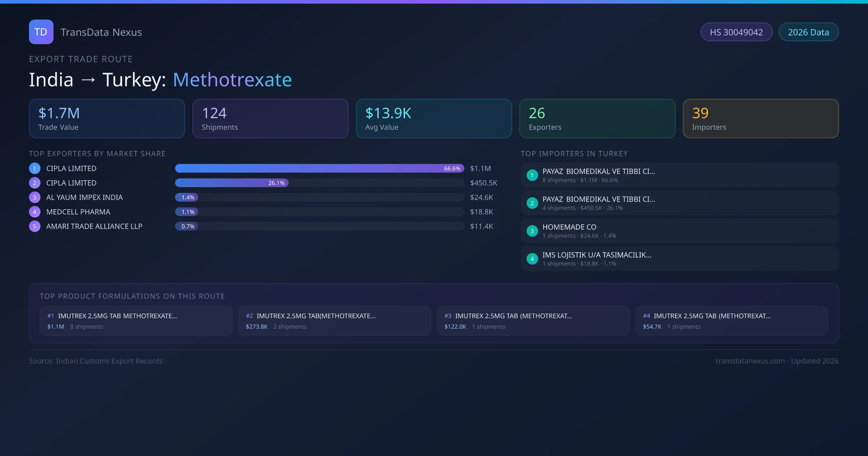Expand the IMS LOJISTIK U/A TASIMACILIK entry
868x456 pixels.
(597, 255)
